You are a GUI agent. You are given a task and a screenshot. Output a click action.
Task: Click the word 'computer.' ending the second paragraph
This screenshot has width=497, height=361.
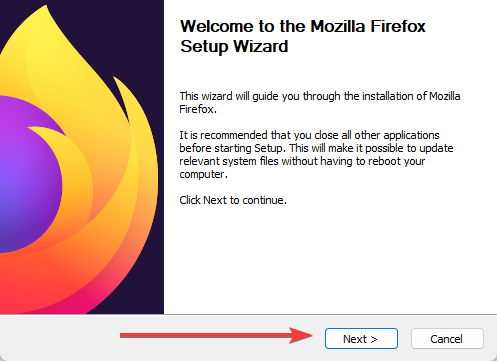click(203, 174)
